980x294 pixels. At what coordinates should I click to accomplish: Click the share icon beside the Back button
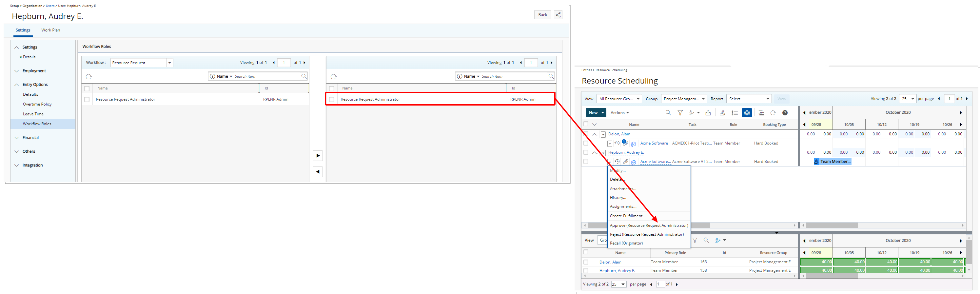click(558, 15)
